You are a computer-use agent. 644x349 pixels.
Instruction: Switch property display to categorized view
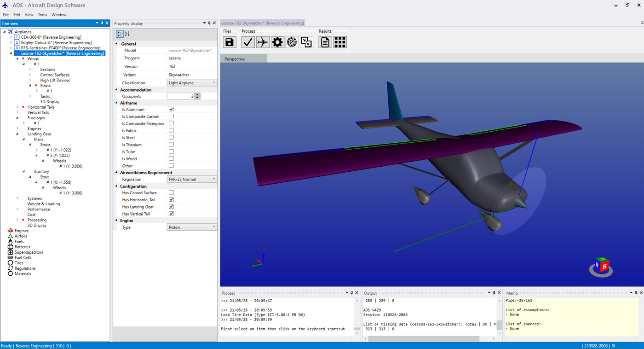pos(120,34)
